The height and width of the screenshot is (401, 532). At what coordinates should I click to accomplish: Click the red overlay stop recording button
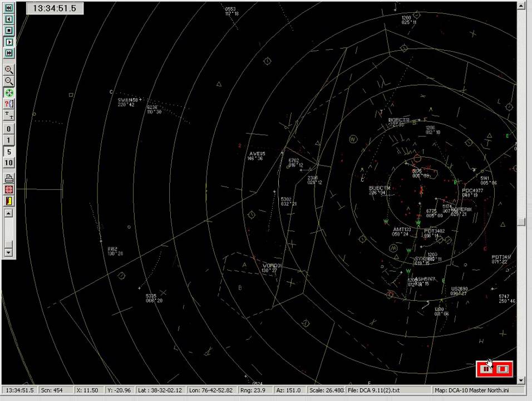pos(503,369)
